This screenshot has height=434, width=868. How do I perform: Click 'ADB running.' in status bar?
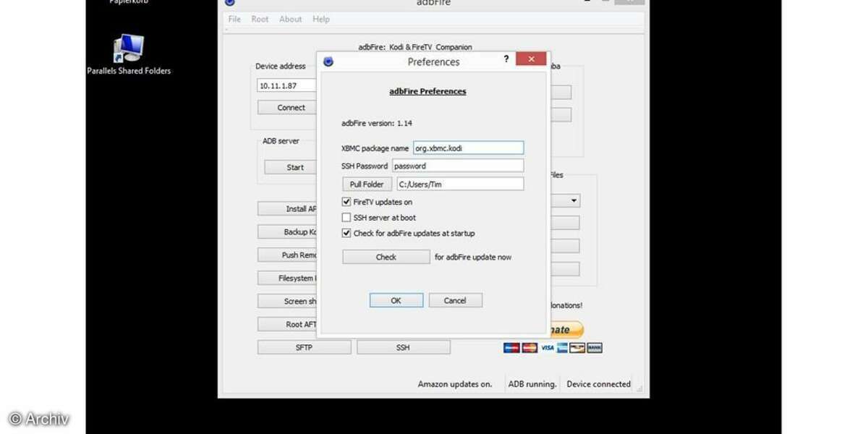point(532,384)
